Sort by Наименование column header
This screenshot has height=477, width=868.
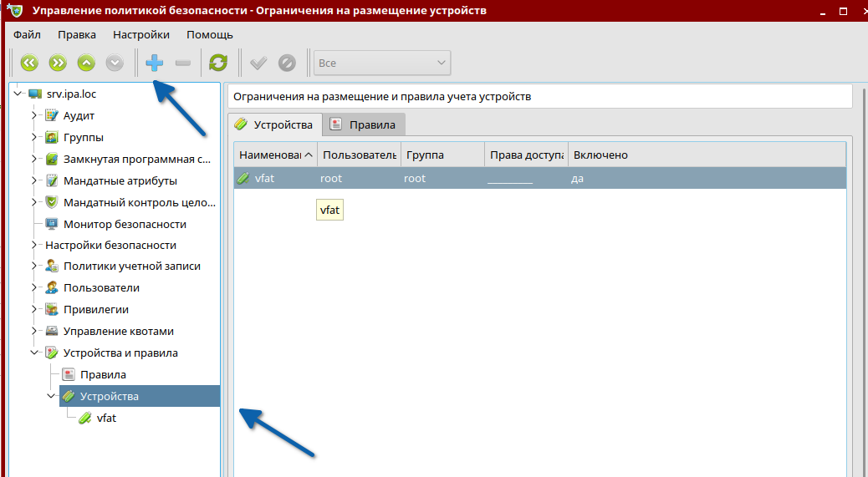click(270, 155)
